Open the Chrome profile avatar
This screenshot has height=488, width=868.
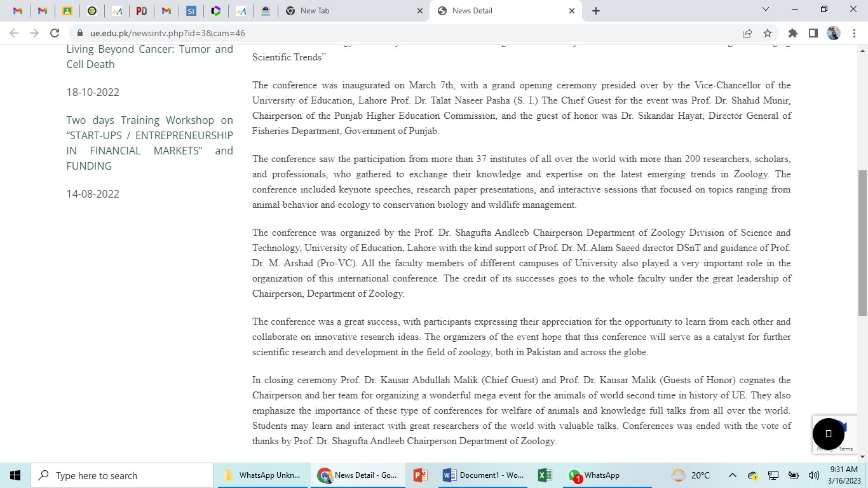tap(834, 33)
